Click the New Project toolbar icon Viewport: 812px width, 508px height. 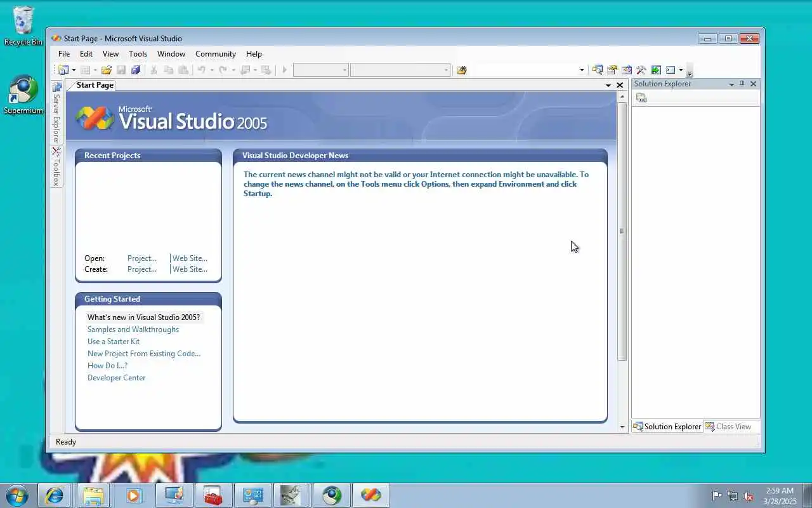coord(63,70)
